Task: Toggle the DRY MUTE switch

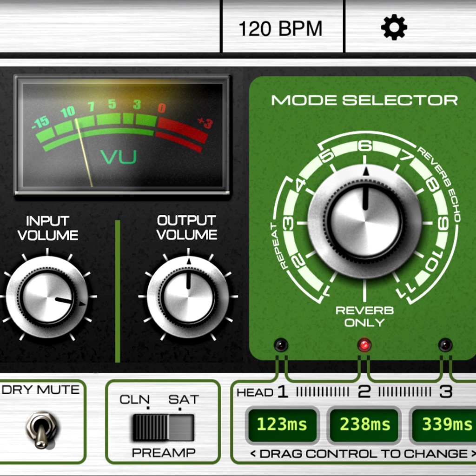Action: [x=41, y=429]
